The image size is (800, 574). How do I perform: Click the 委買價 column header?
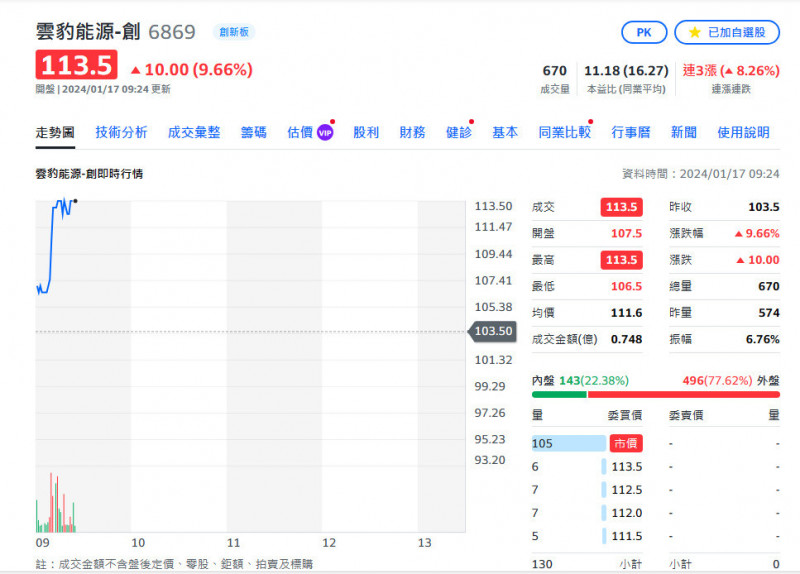tap(625, 415)
